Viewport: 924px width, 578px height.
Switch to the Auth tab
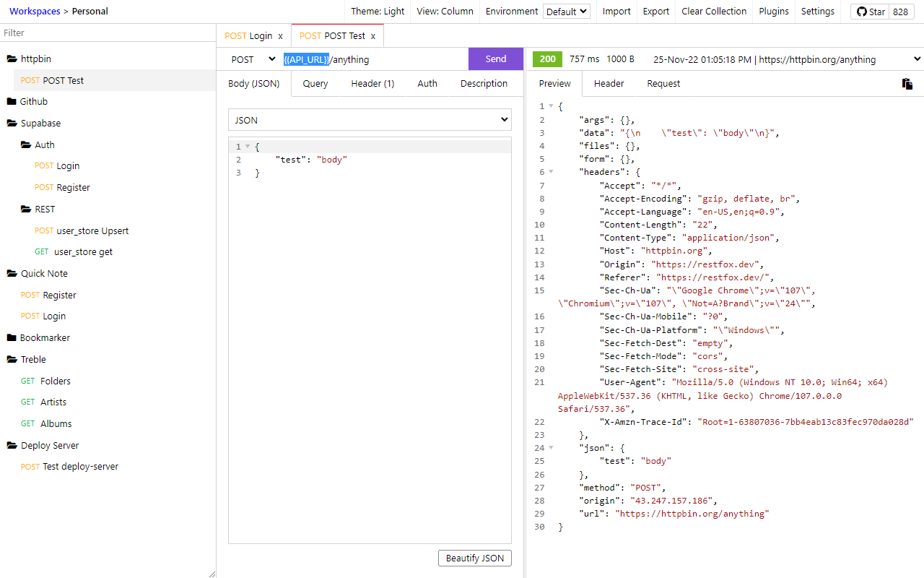[427, 84]
